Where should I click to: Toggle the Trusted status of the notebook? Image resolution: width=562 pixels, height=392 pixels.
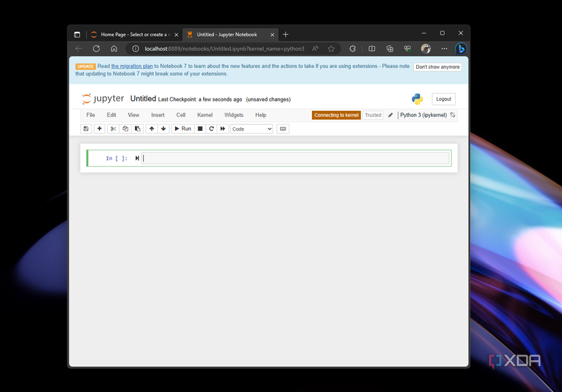coord(372,115)
